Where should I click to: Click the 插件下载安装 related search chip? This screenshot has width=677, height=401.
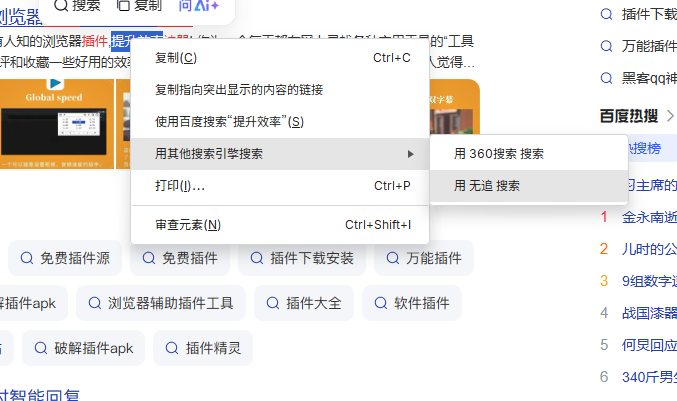(x=302, y=258)
